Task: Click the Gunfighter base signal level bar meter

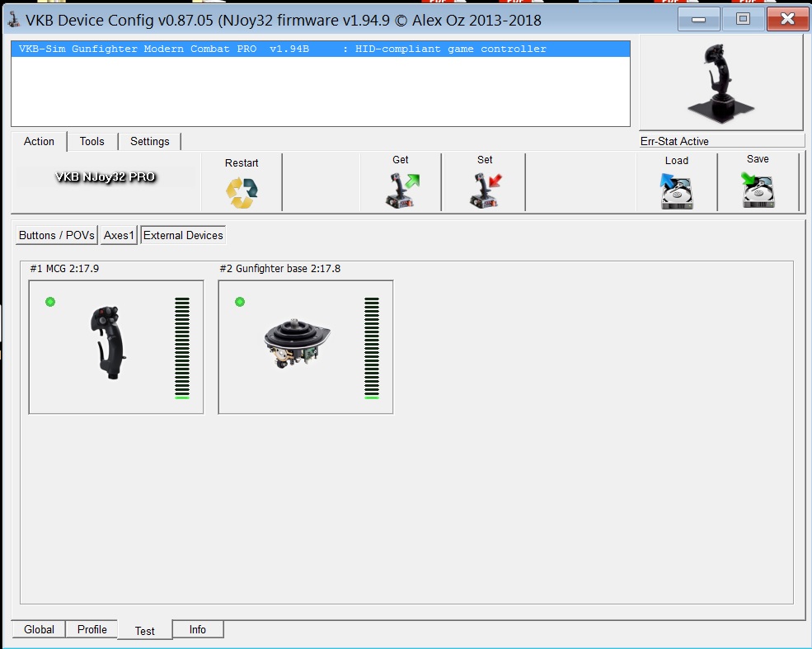Action: click(x=372, y=348)
